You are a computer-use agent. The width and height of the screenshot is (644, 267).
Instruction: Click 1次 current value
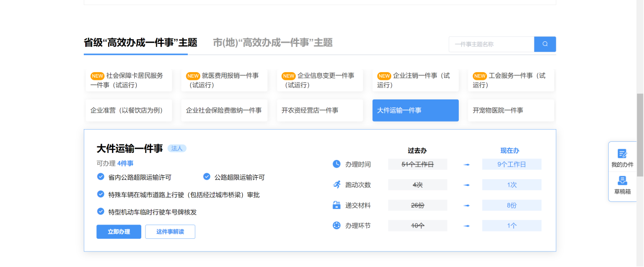[x=512, y=185]
